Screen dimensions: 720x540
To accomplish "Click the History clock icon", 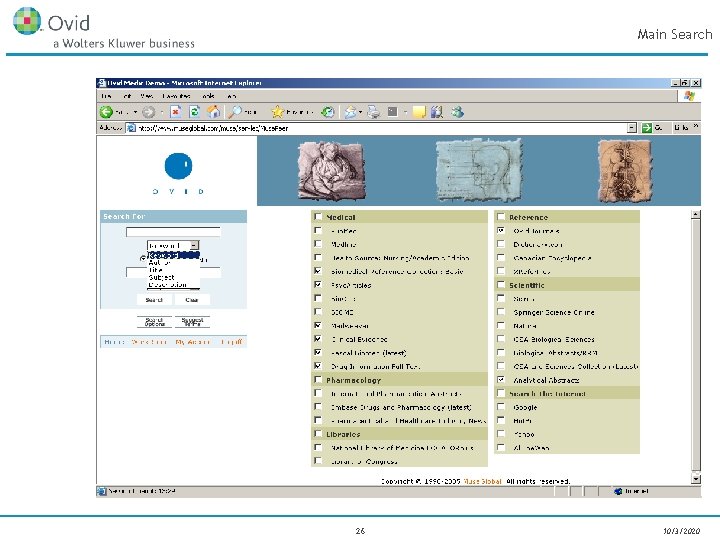I will pos(327,112).
